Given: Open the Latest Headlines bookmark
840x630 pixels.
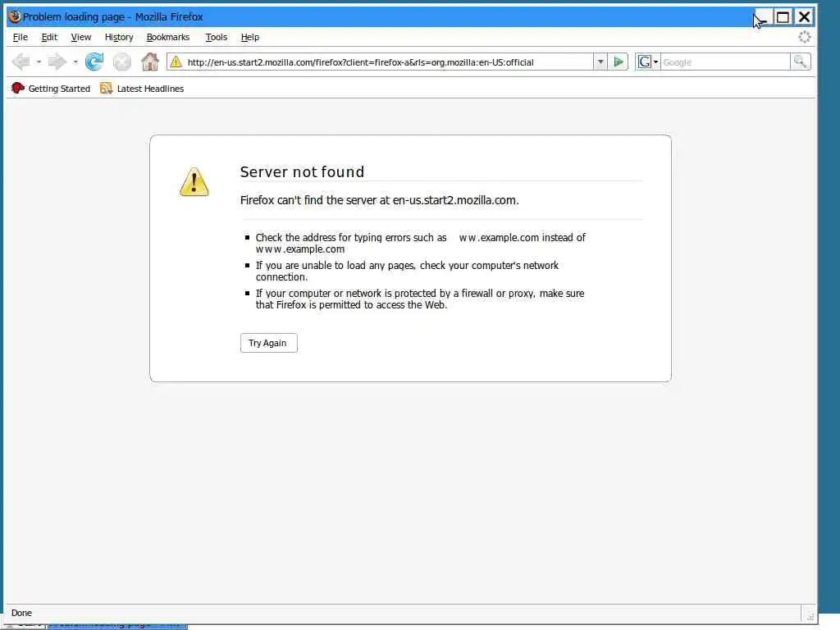Looking at the screenshot, I should tap(142, 89).
